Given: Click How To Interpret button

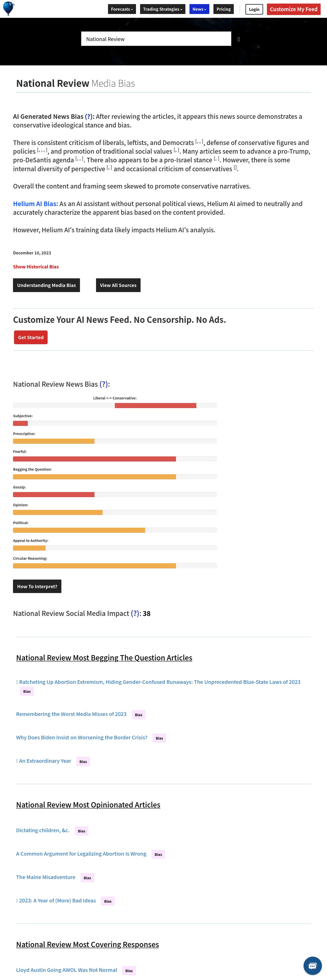Looking at the screenshot, I should [x=37, y=586].
